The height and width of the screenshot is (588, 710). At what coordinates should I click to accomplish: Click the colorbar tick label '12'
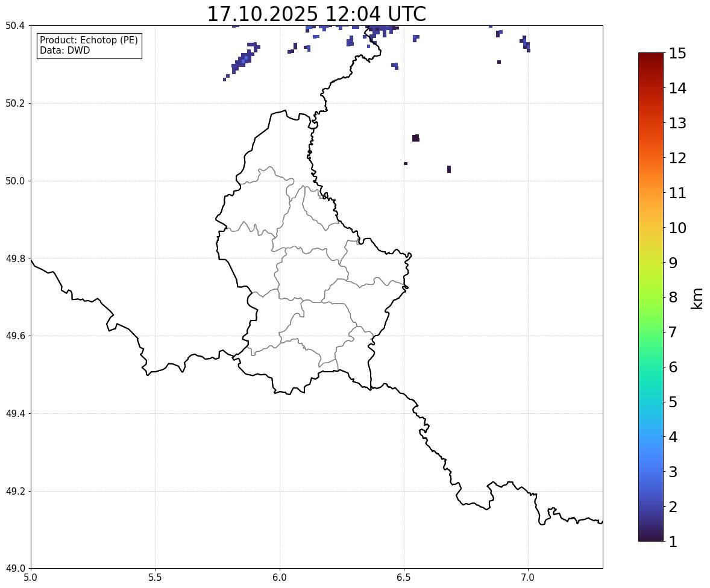677,158
